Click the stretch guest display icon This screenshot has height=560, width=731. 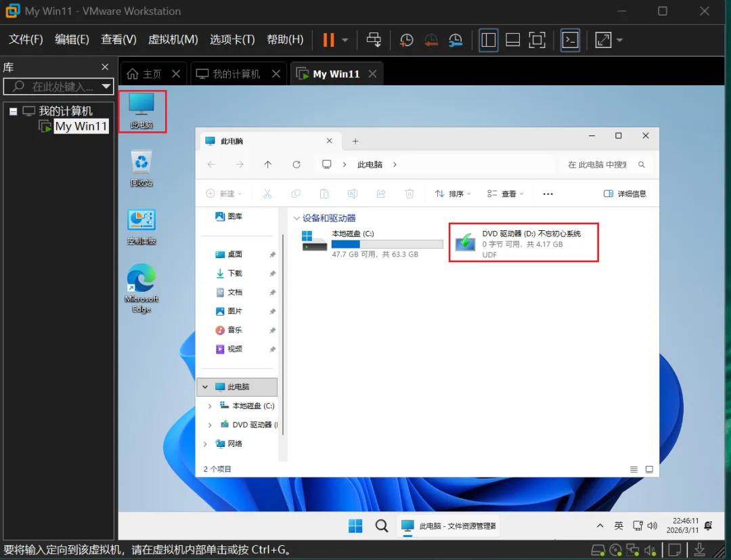coord(603,40)
